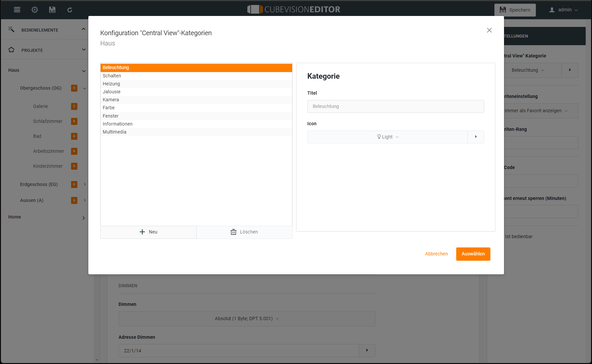Click sidebar scrollbar down arrow
The image size is (592, 364).
[97, 360]
